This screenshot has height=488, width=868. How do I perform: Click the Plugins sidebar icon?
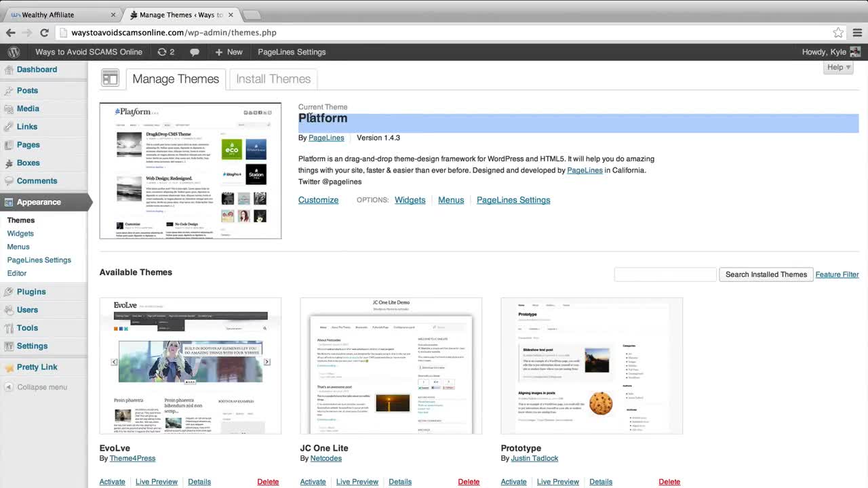click(8, 292)
